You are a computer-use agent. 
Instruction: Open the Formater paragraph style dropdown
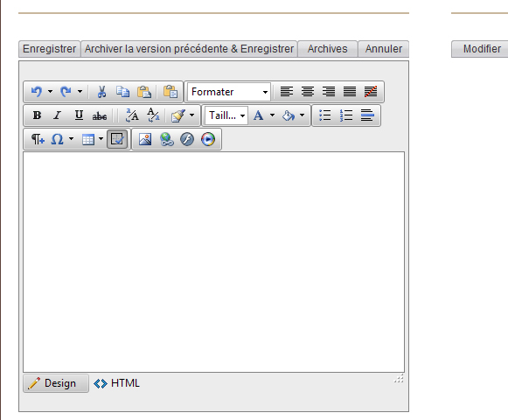click(229, 92)
